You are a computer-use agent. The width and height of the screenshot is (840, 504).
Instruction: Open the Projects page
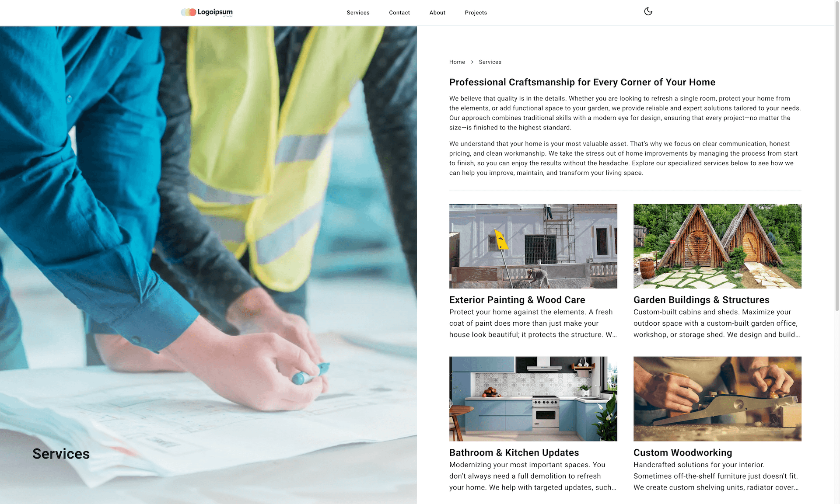(476, 13)
